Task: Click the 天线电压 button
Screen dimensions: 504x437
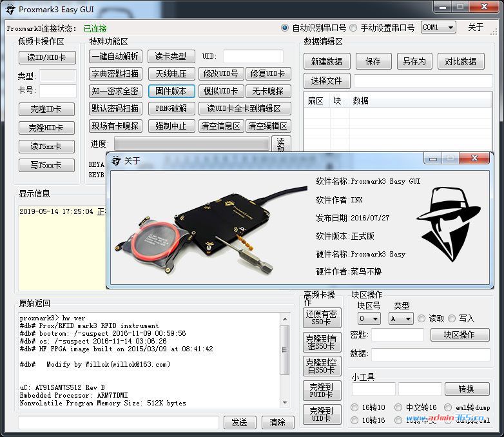Action: pyautogui.click(x=171, y=73)
